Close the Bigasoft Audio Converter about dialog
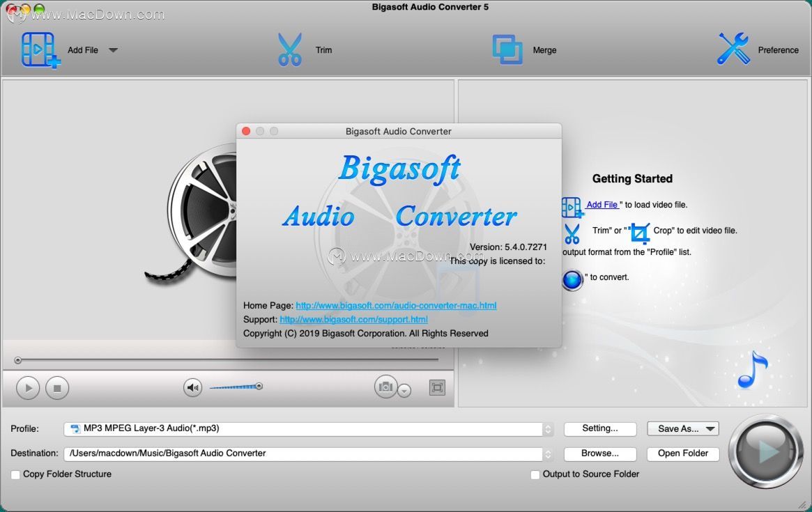Viewport: 812px width, 512px height. [246, 132]
